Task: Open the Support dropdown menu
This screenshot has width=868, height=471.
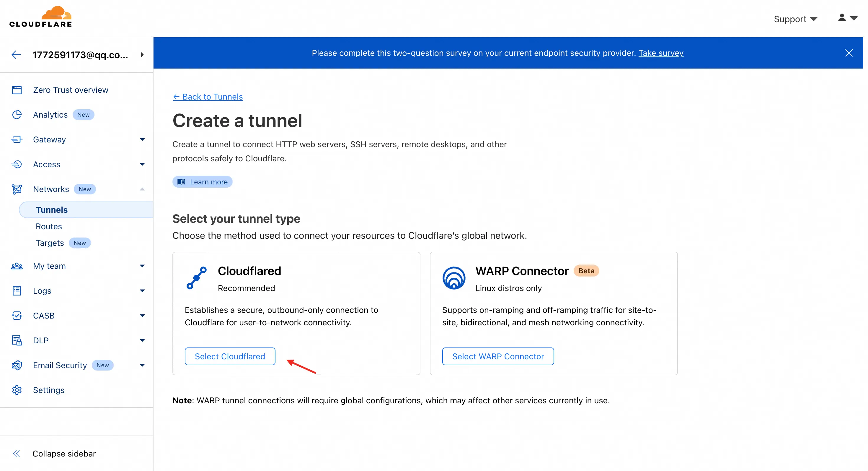Action: click(x=796, y=19)
